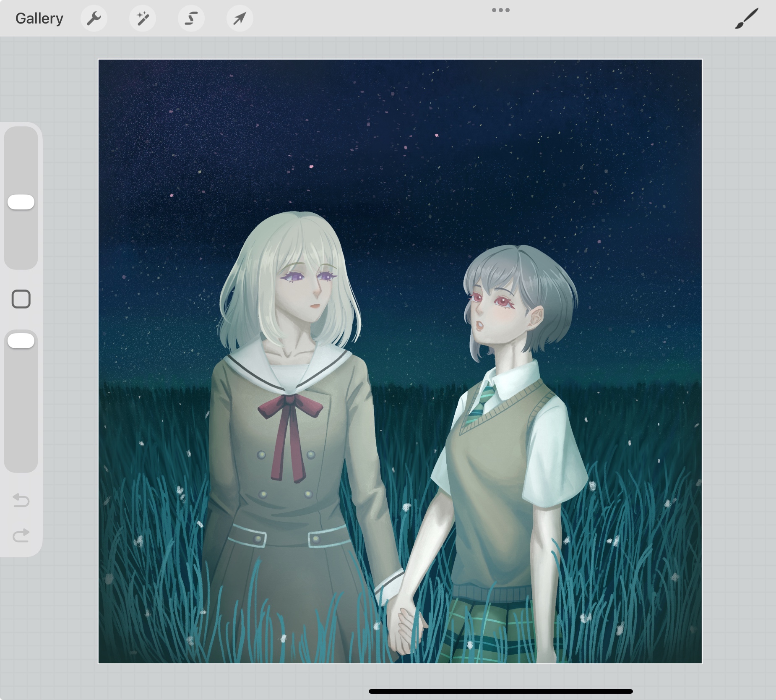
Task: Open the three-dot multitasking menu
Action: coord(500,10)
